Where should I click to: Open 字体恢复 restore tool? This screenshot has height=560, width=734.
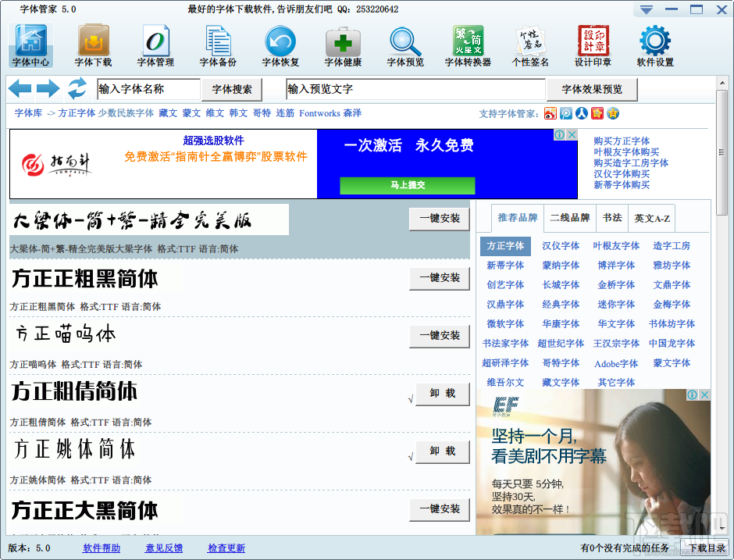tap(280, 39)
